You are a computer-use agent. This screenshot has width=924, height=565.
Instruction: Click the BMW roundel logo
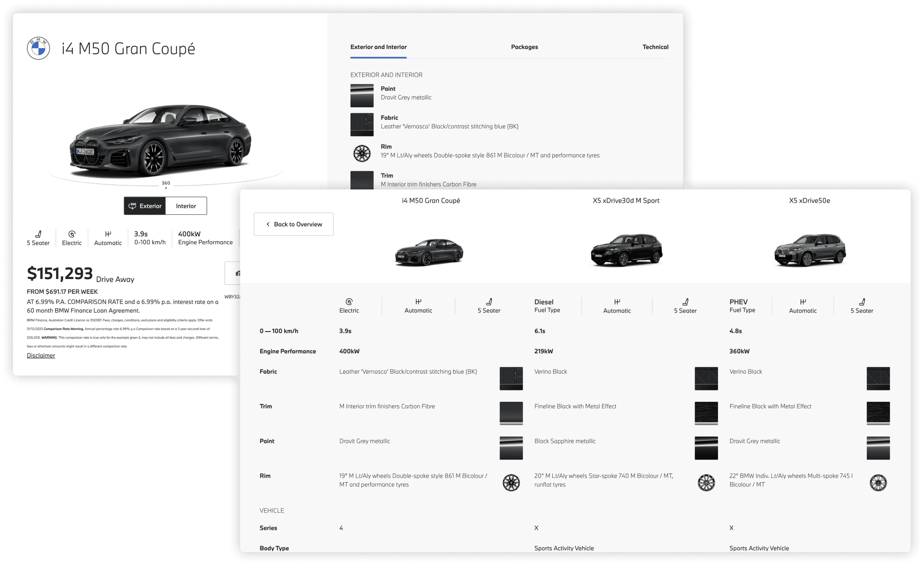[39, 48]
